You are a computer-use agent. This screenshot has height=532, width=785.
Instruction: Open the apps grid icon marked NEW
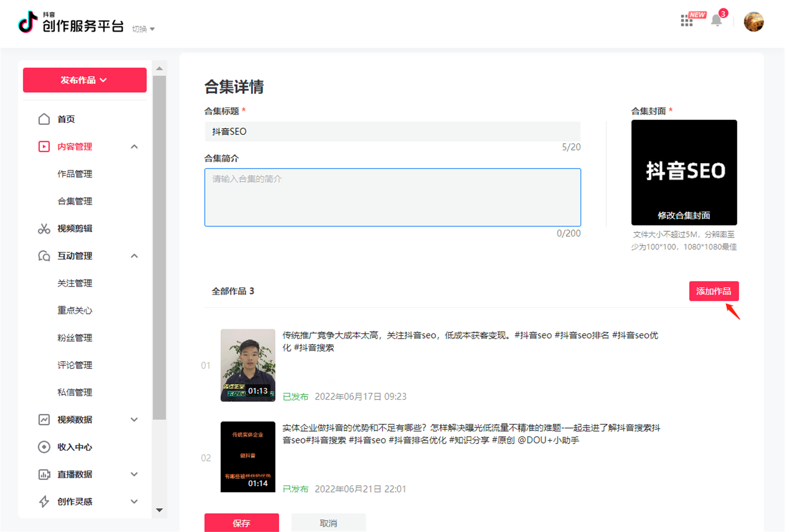(x=687, y=21)
